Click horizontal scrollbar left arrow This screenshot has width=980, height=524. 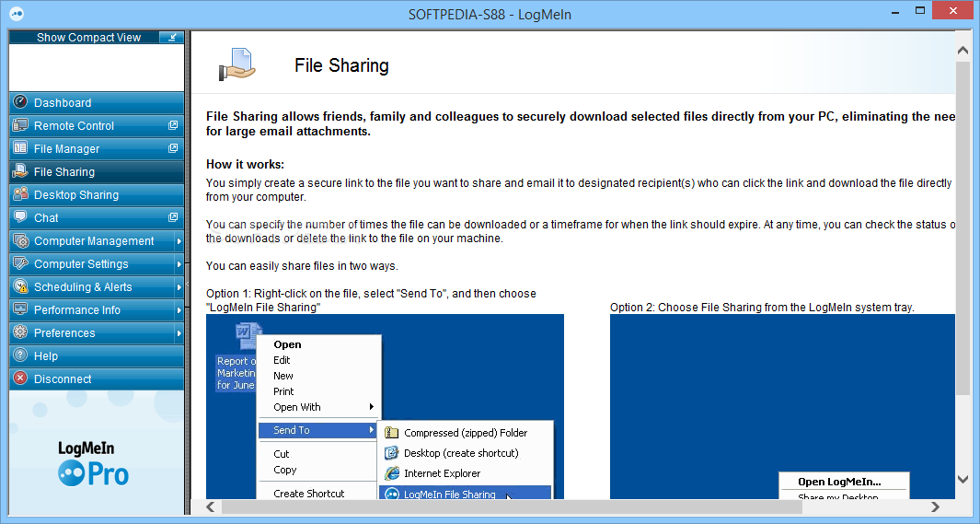pos(211,507)
